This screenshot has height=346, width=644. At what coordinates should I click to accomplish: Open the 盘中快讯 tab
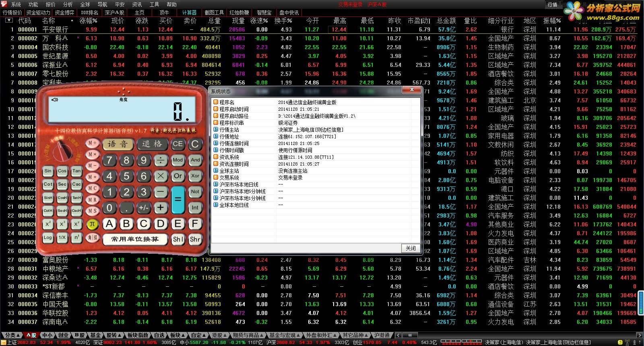(289, 12)
